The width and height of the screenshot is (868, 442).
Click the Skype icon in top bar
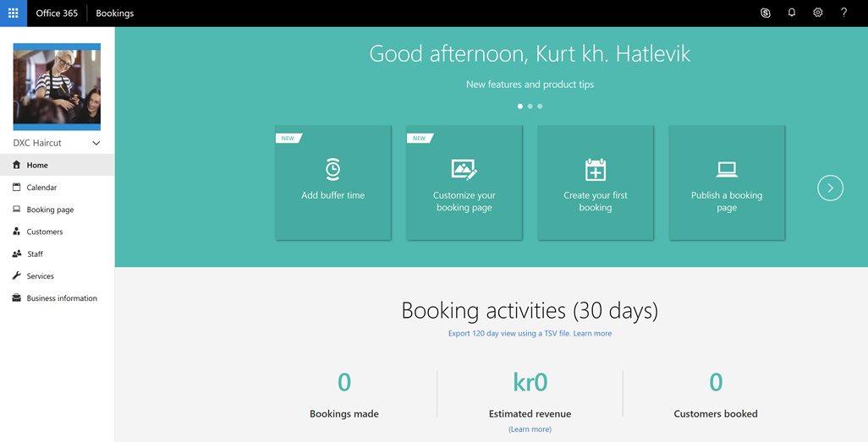(x=765, y=14)
